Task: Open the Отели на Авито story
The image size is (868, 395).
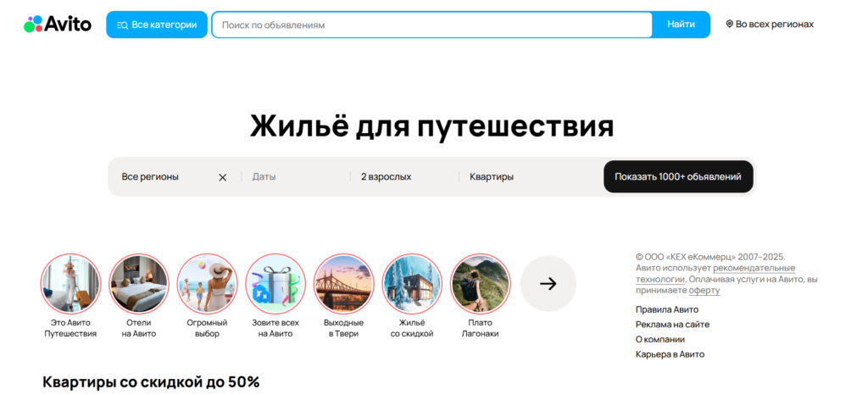Action: pos(139,296)
